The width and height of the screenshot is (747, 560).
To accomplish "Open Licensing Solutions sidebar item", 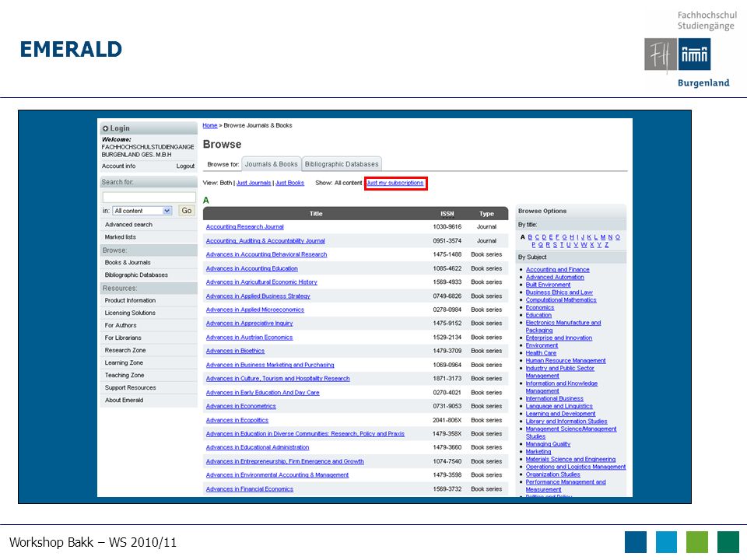I will [130, 313].
